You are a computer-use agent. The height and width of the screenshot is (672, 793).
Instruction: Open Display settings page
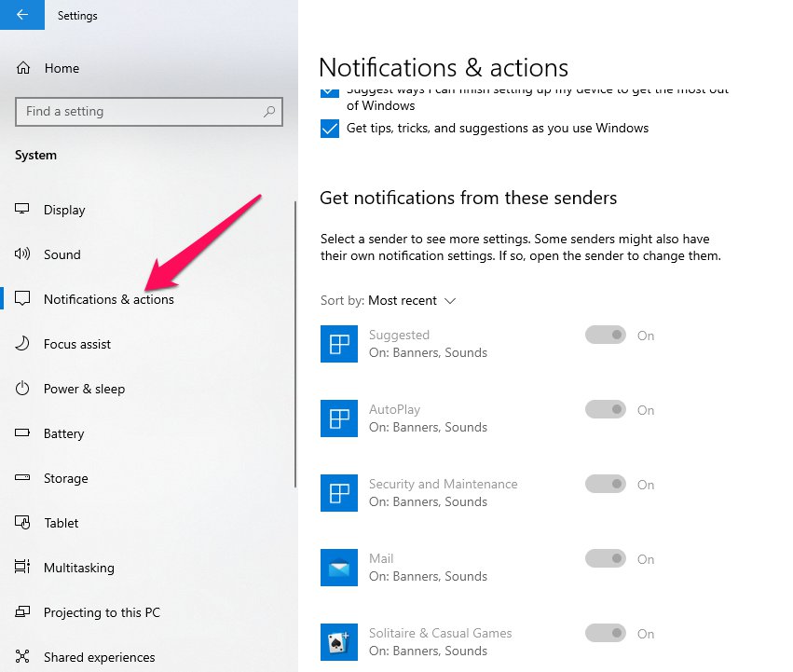coord(64,210)
